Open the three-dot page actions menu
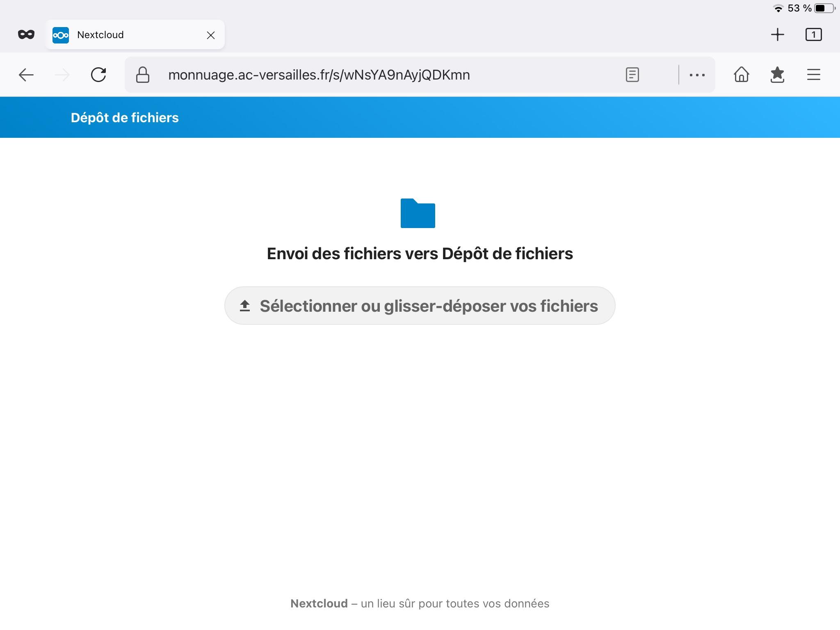The height and width of the screenshot is (630, 840). point(697,75)
